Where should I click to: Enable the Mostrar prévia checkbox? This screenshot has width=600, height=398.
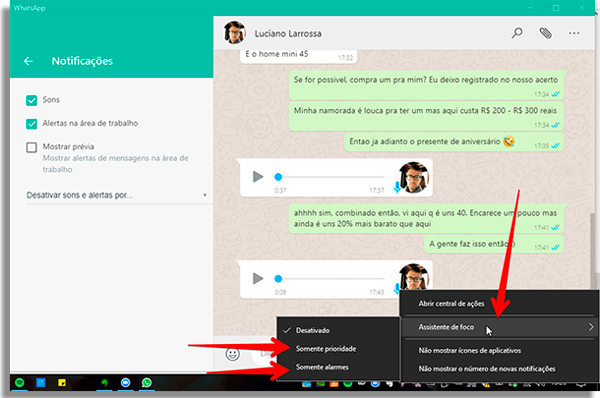coord(31,147)
